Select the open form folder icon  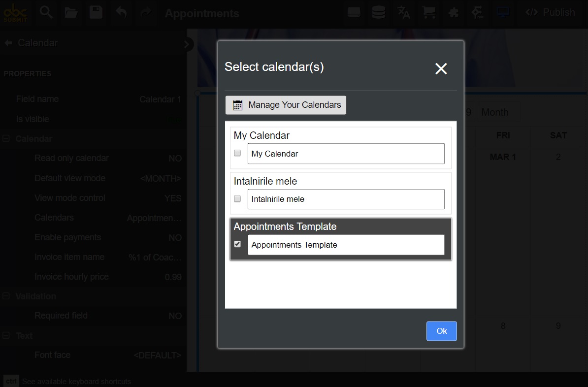[71, 13]
